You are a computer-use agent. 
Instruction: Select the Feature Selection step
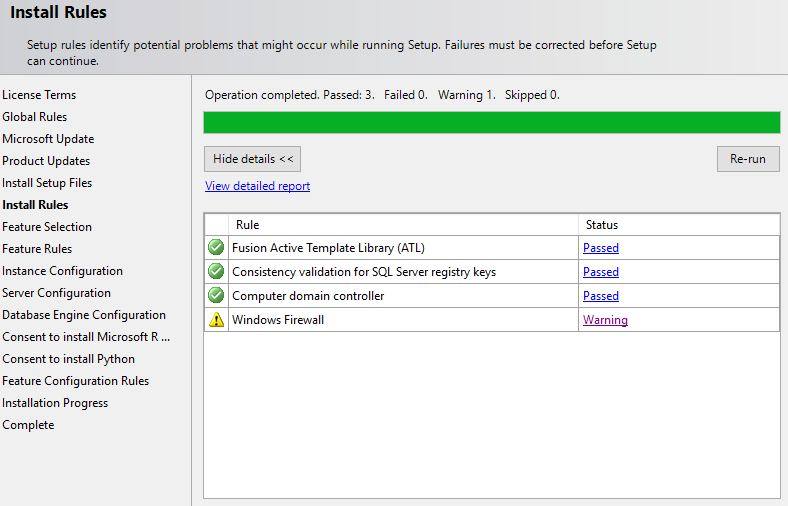tap(47, 227)
